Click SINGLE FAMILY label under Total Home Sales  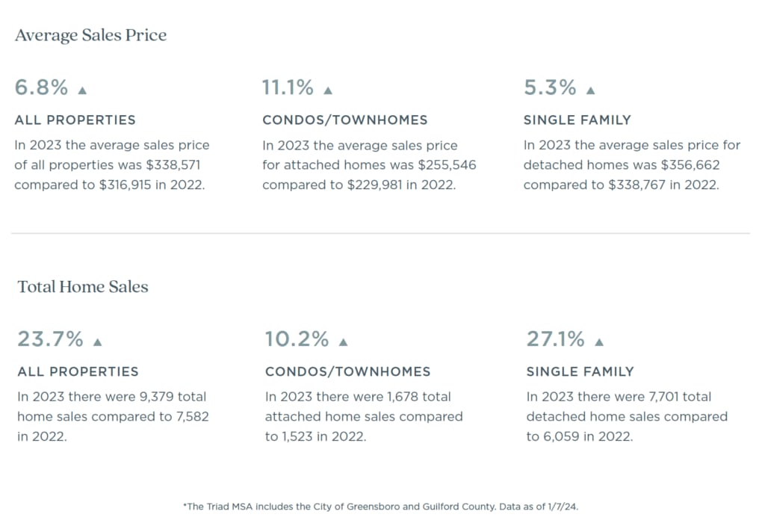tap(580, 372)
